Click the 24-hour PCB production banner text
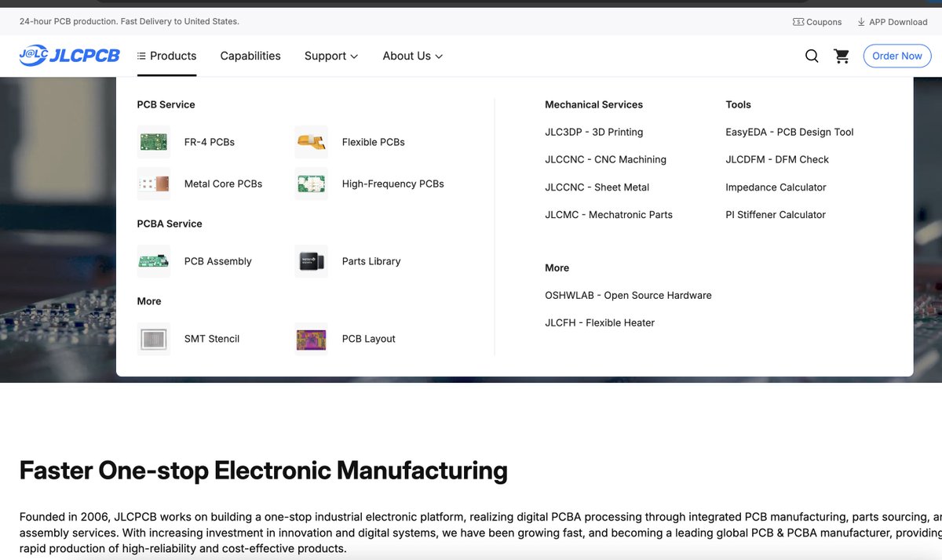 coord(130,22)
